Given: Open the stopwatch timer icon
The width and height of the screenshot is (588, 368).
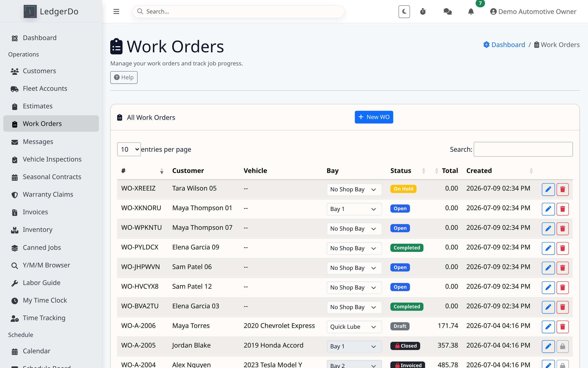Looking at the screenshot, I should (423, 11).
